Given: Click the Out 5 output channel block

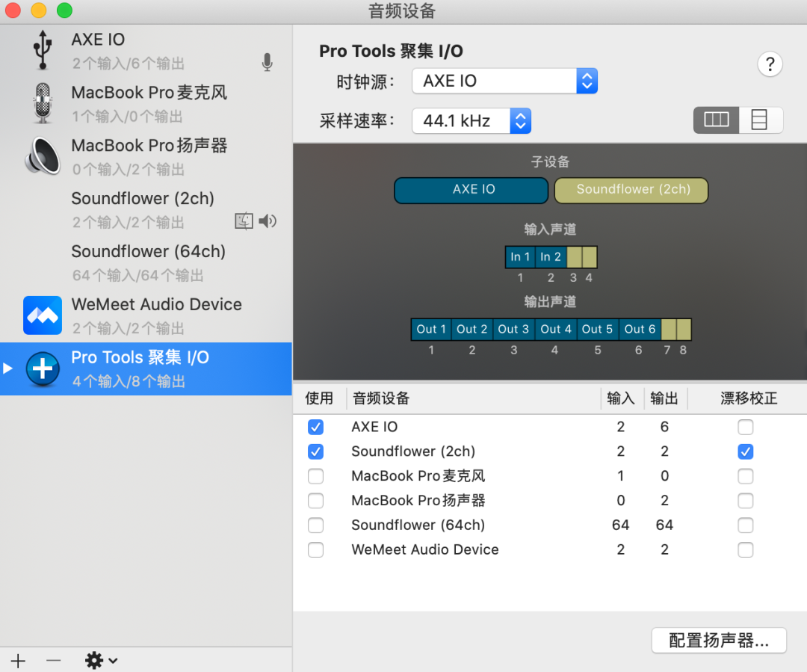Looking at the screenshot, I should pyautogui.click(x=598, y=330).
